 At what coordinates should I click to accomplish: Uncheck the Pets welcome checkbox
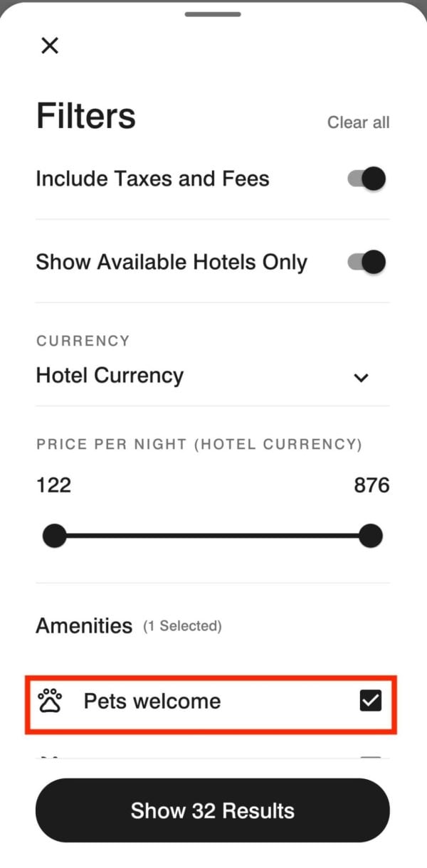pyautogui.click(x=371, y=702)
